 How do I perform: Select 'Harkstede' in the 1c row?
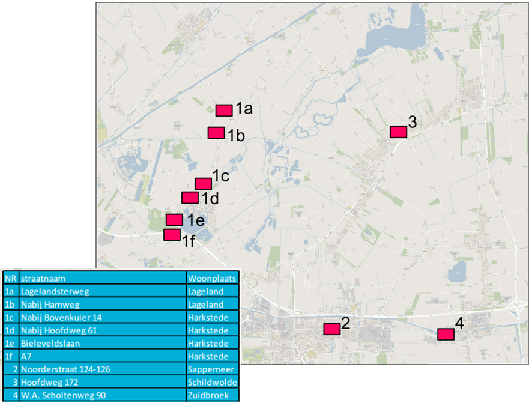coord(213,318)
